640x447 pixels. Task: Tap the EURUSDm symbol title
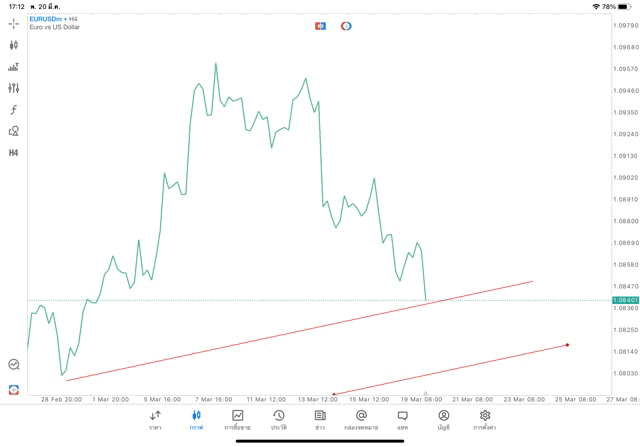[x=47, y=19]
